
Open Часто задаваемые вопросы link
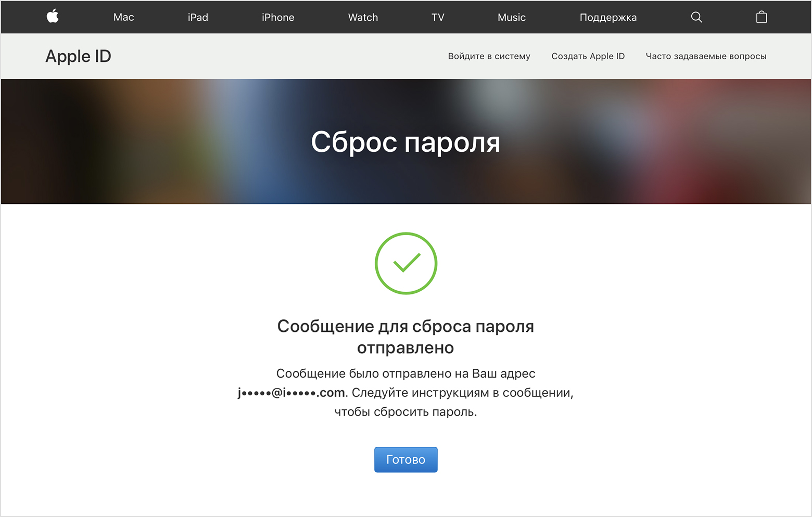tap(706, 56)
